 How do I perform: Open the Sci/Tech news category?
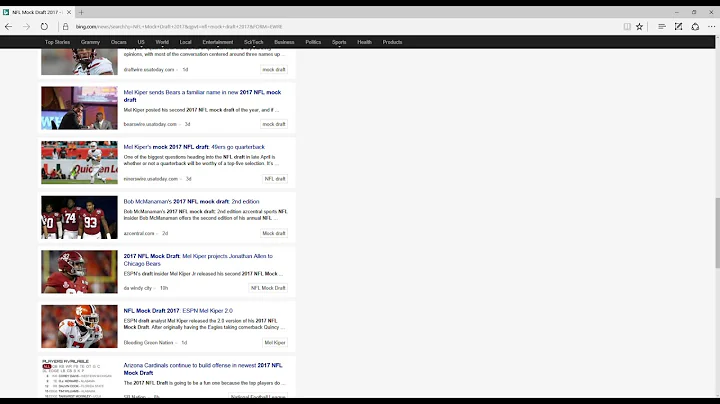253,42
